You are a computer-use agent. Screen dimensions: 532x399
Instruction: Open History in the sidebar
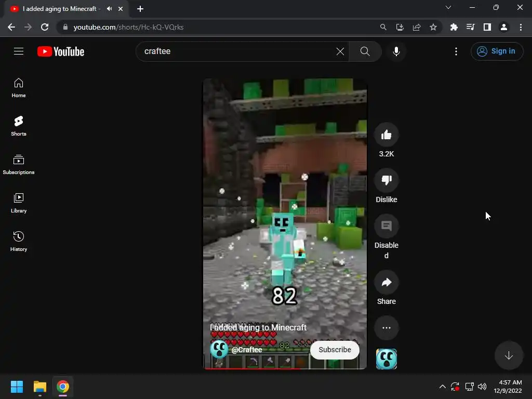click(x=19, y=241)
